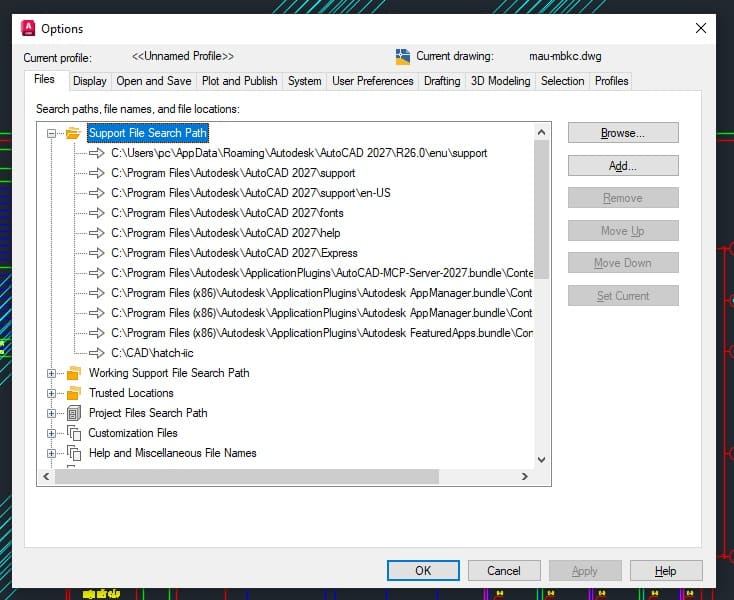Expand the Trusted Locations node
The height and width of the screenshot is (600, 734).
[x=51, y=394]
